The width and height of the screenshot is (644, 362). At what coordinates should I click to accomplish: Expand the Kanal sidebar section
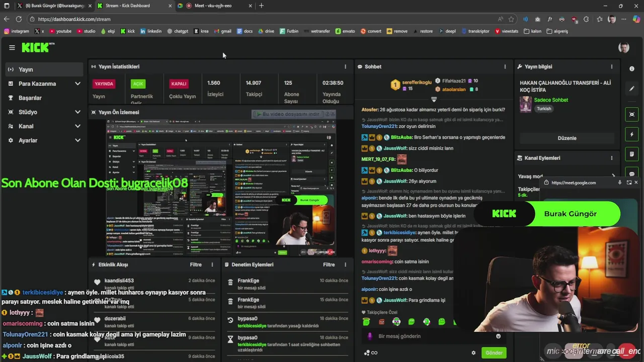[77, 126]
